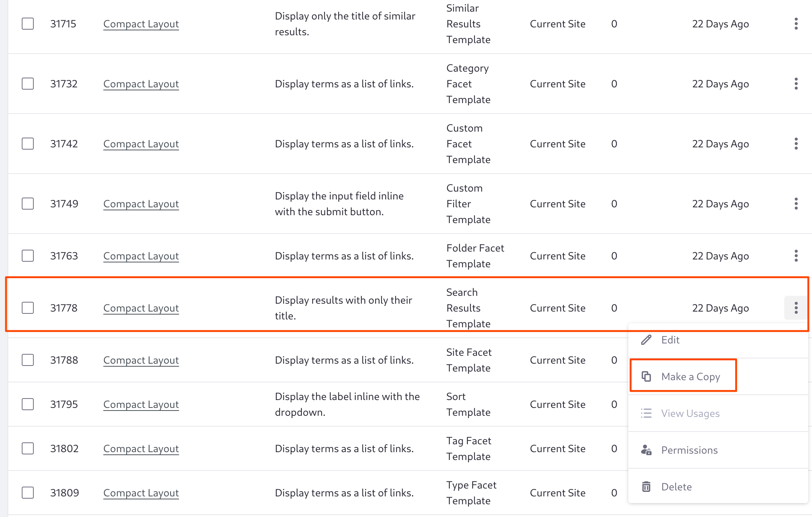Click the ID value 31749
812x517 pixels.
[x=64, y=204]
